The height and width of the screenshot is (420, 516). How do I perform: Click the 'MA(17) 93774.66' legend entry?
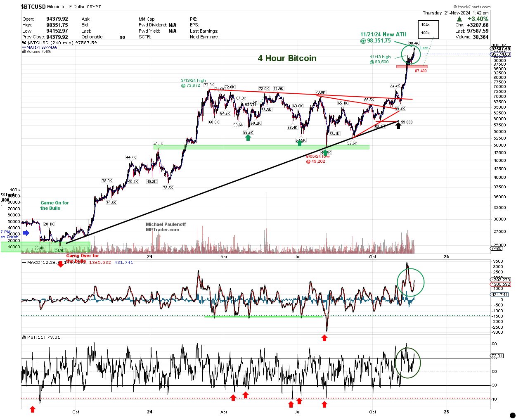coord(40,47)
